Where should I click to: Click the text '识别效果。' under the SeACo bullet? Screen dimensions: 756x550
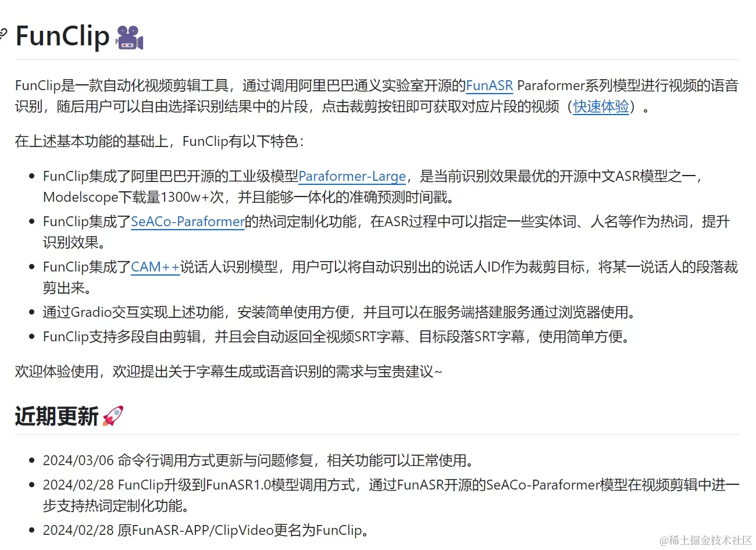74,242
